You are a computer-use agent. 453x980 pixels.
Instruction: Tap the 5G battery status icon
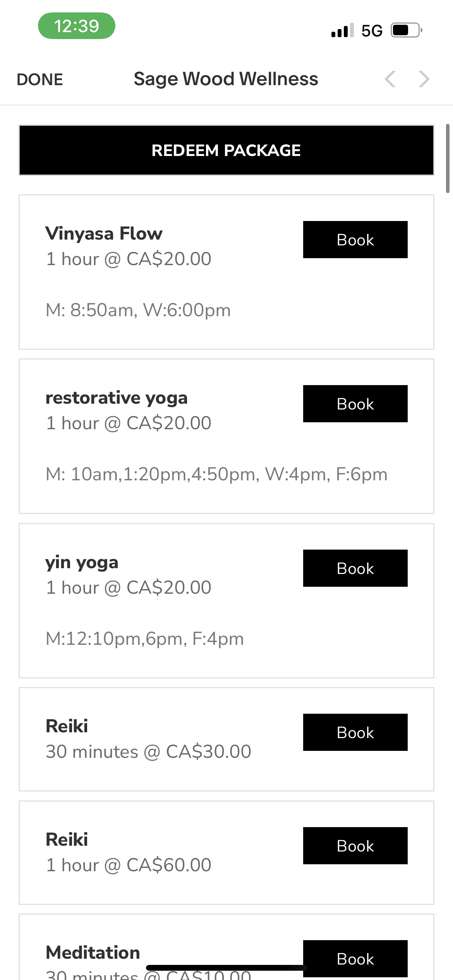pyautogui.click(x=406, y=30)
